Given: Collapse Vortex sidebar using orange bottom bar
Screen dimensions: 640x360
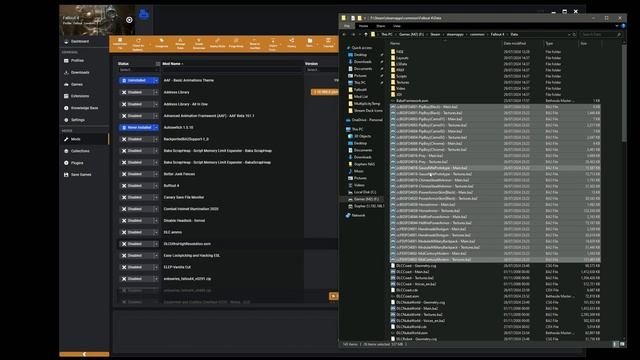Looking at the screenshot, I should pyautogui.click(x=84, y=354).
